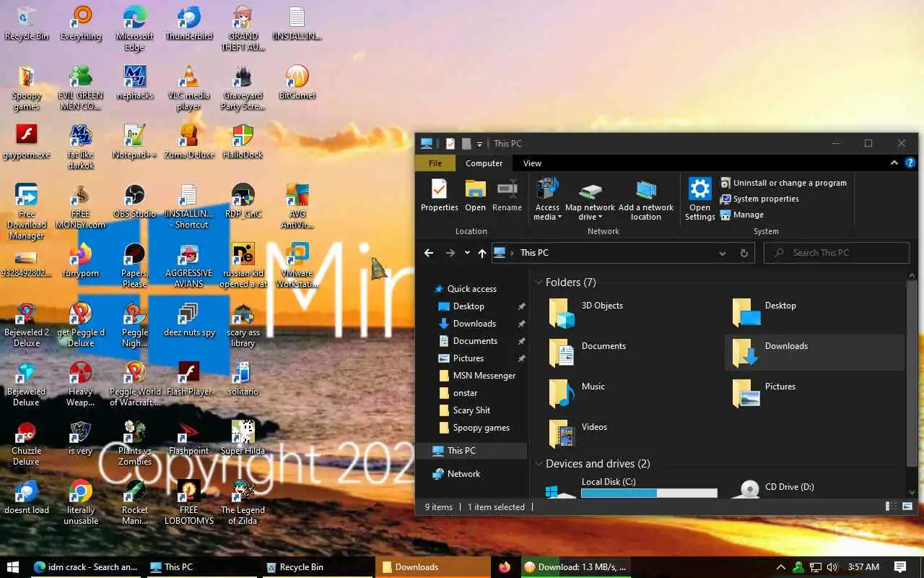Select Desktop in Quick access list
This screenshot has width=924, height=578.
point(468,306)
